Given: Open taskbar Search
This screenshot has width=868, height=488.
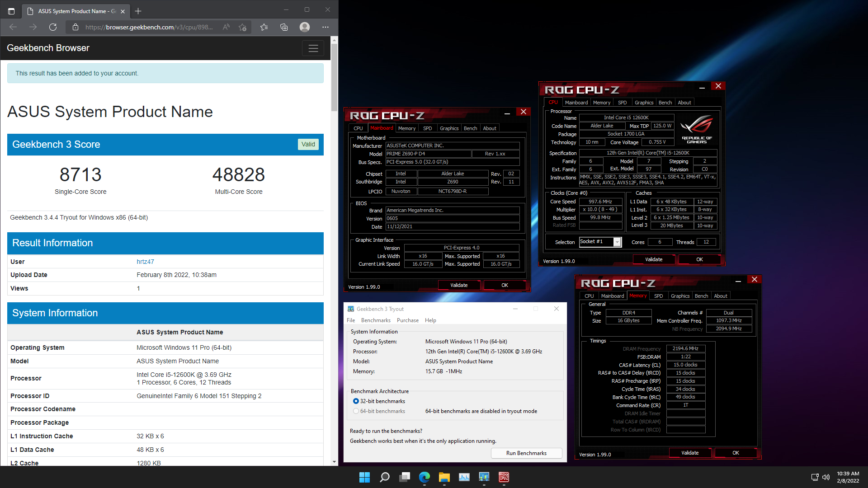Looking at the screenshot, I should (x=384, y=477).
